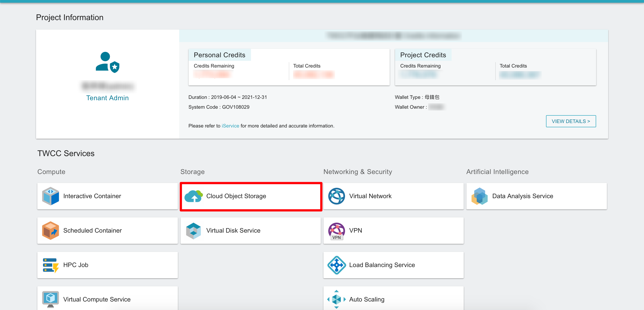This screenshot has width=644, height=310.
Task: Click the Storage category heading
Action: [193, 172]
